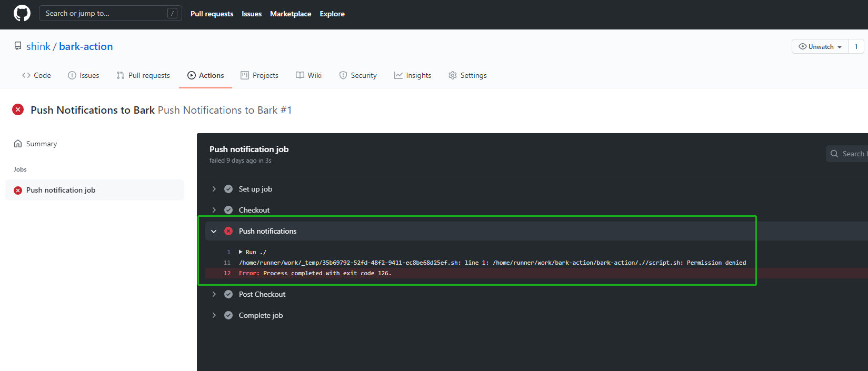
Task: Open the shink owner profile link
Action: point(38,46)
